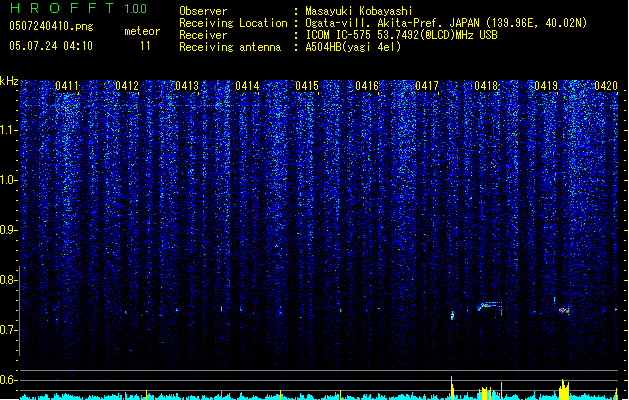Click the kHz axis unit label
The width and height of the screenshot is (629, 400).
click(x=9, y=81)
